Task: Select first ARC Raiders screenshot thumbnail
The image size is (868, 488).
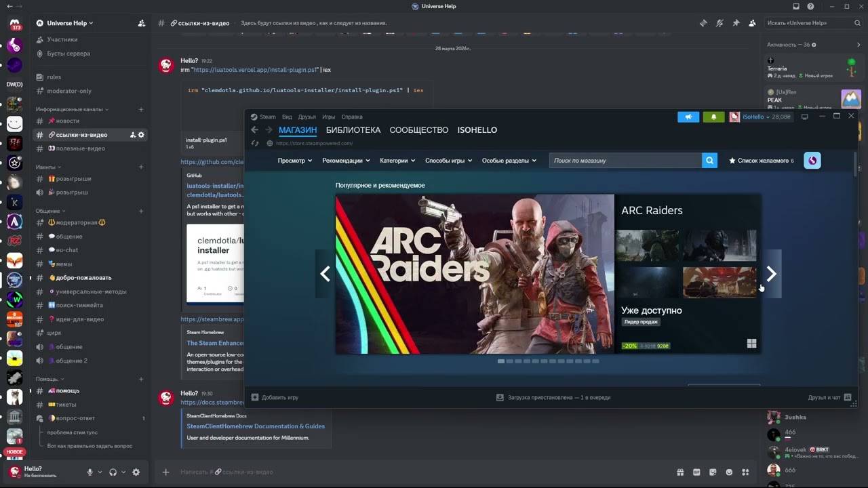Action: coord(648,245)
